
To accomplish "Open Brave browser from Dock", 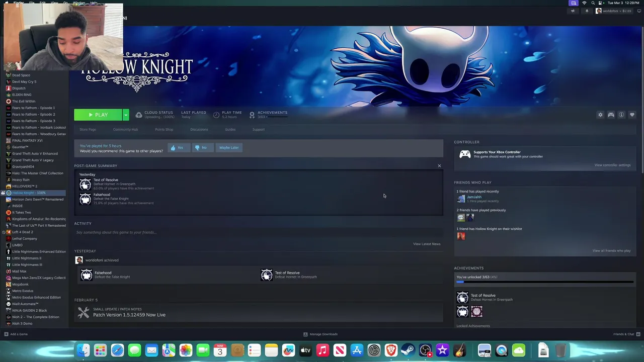I will pyautogui.click(x=391, y=350).
